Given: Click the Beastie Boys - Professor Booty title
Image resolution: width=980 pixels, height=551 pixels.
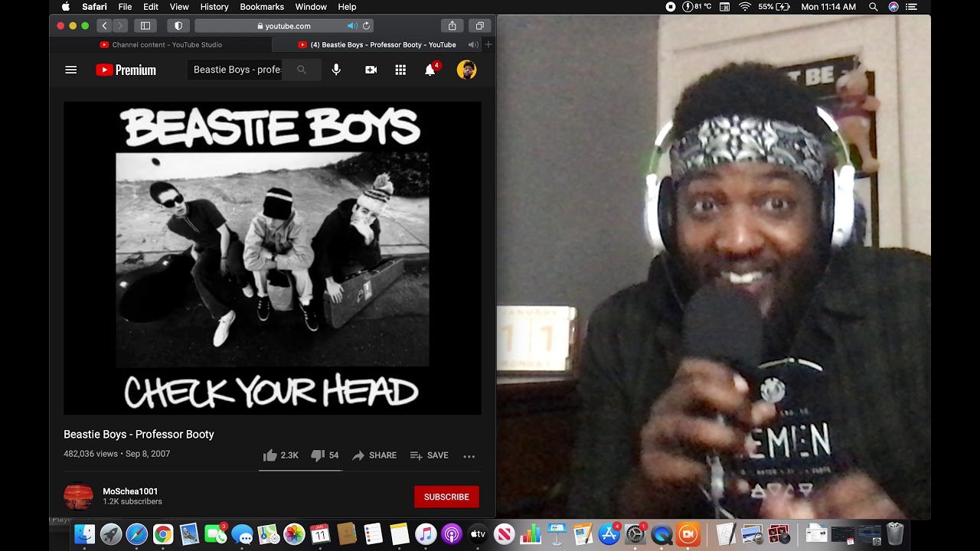Looking at the screenshot, I should pos(139,434).
